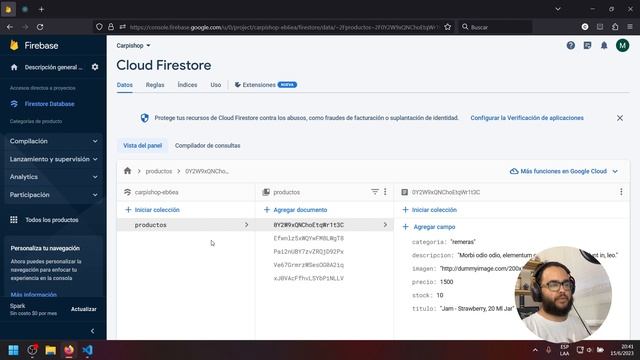Open productos collection three-dot menu
The image size is (640, 360).
385,192
